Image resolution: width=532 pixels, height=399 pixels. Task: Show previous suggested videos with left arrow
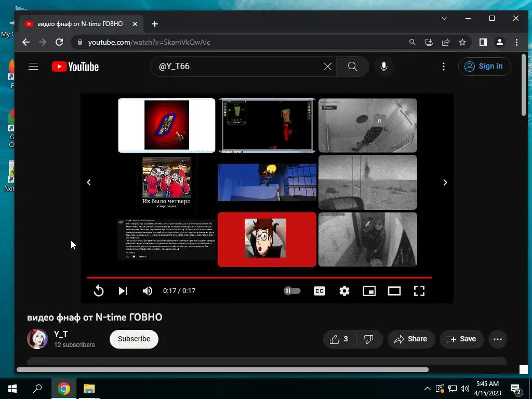click(x=89, y=182)
